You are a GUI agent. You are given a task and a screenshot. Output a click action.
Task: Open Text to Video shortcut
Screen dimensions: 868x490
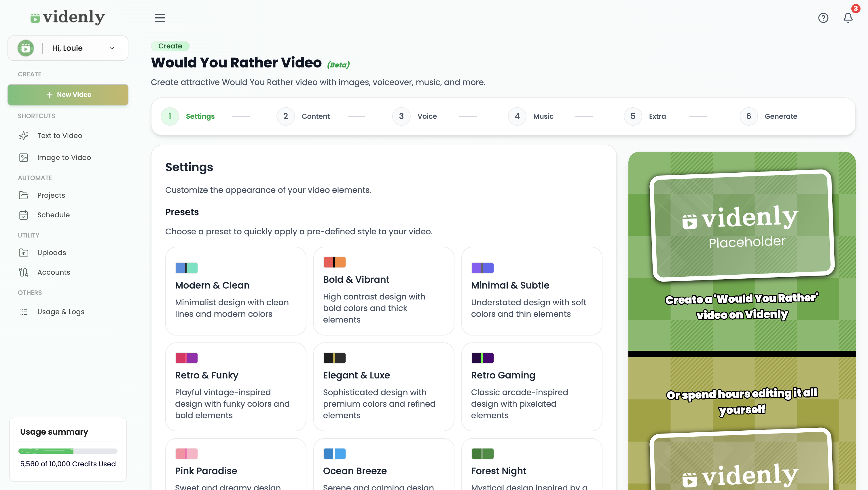pos(60,135)
